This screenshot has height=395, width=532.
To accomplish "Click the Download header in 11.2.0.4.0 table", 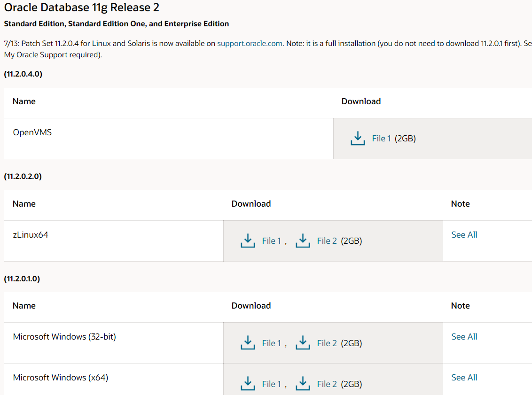I will pos(361,101).
